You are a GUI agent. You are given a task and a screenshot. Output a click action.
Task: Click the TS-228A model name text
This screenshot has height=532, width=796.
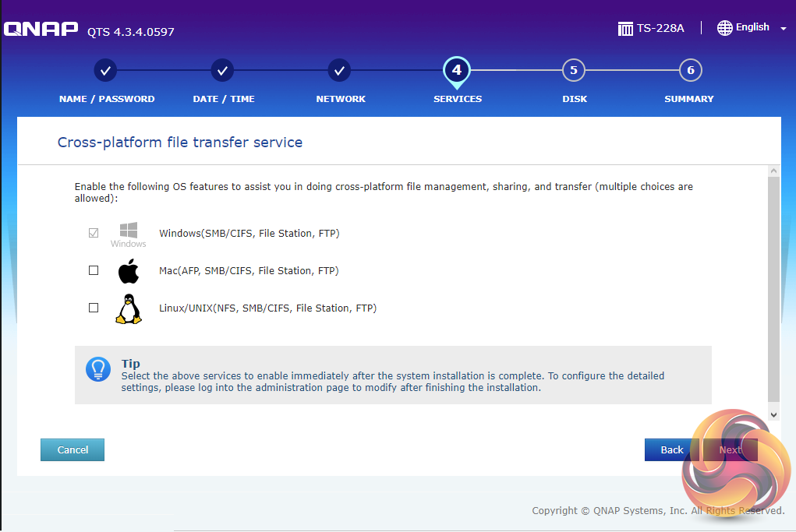[x=660, y=28]
